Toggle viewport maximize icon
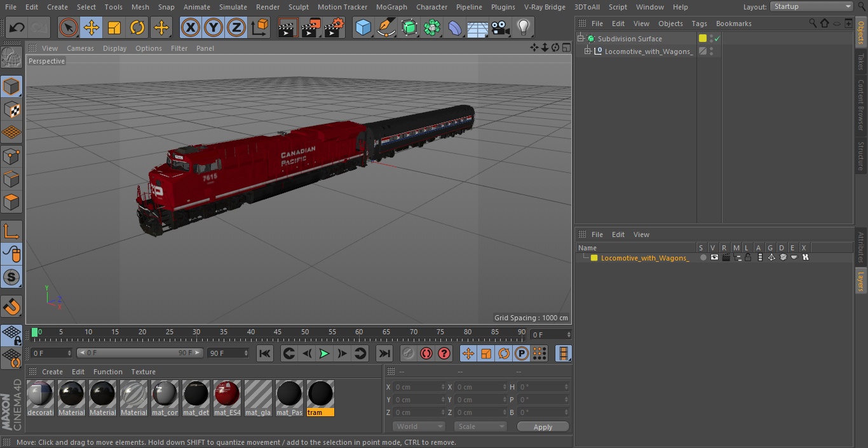The width and height of the screenshot is (868, 448). (x=566, y=48)
